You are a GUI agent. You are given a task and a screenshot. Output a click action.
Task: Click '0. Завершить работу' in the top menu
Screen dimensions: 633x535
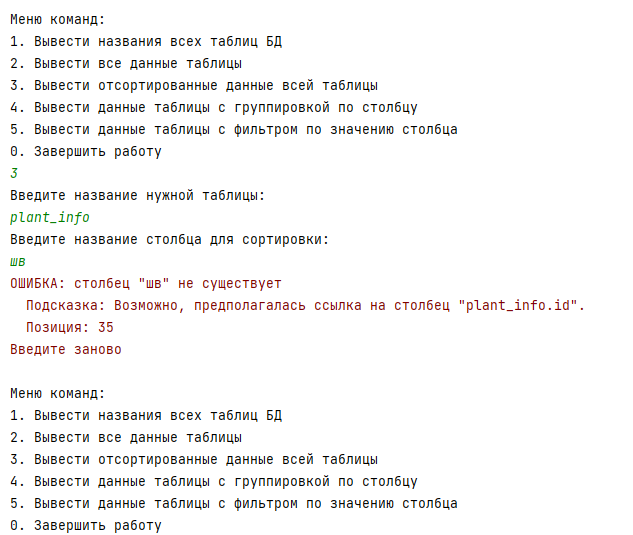86,151
